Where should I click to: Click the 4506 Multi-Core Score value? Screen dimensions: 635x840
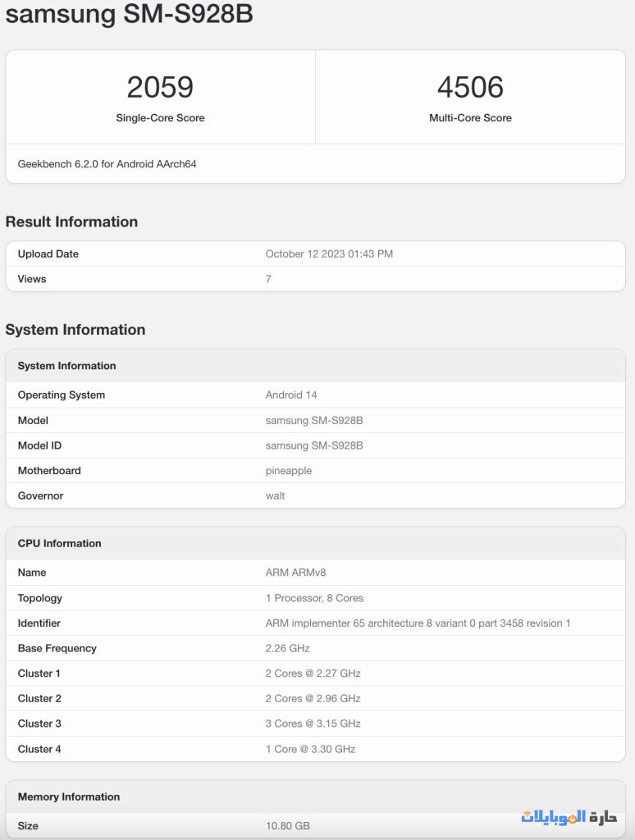[x=470, y=88]
